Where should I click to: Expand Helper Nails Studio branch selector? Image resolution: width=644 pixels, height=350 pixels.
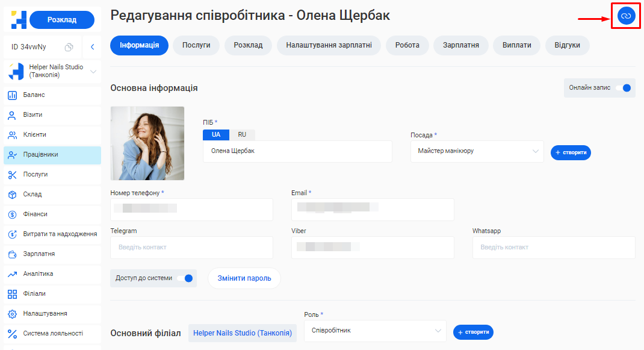click(93, 72)
